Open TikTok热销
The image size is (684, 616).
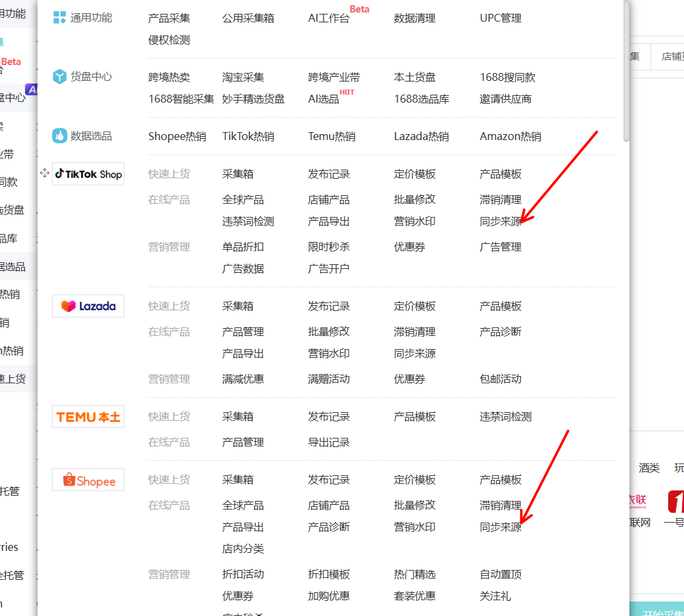[248, 137]
